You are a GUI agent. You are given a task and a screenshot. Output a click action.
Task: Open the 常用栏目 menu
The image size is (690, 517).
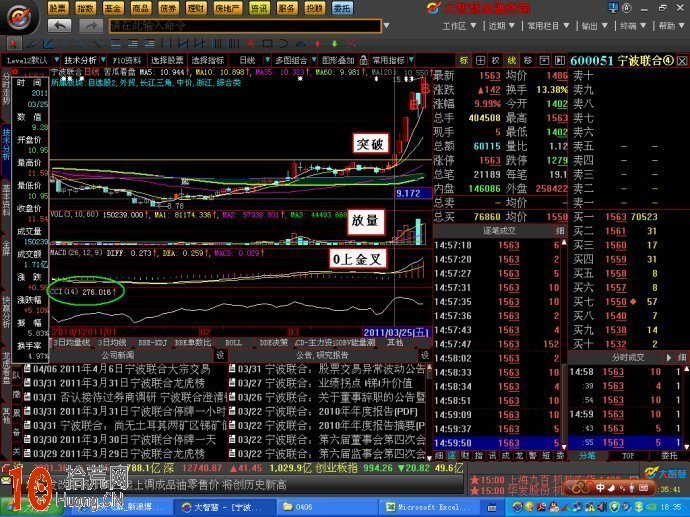(549, 26)
